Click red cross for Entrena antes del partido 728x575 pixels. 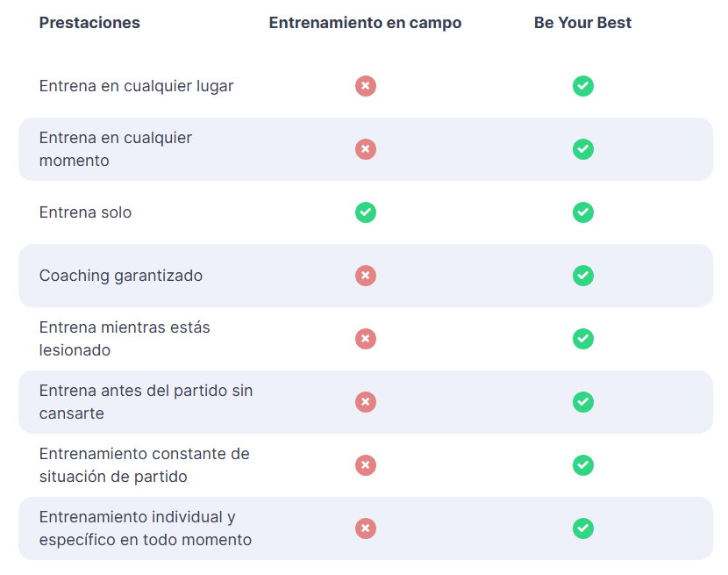click(366, 402)
